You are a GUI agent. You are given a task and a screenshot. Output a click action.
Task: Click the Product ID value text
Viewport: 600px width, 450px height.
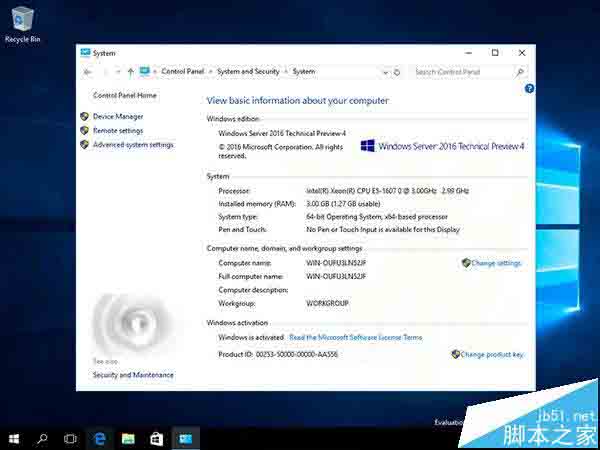(x=297, y=355)
